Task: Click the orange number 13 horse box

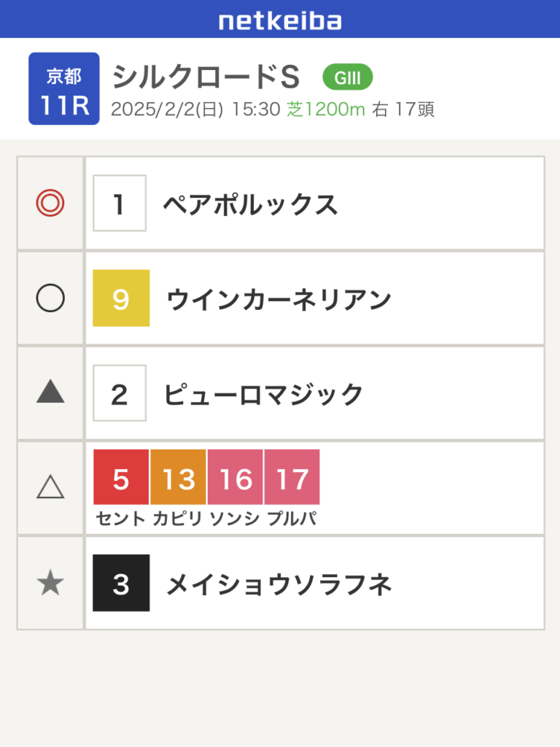Action: click(178, 478)
